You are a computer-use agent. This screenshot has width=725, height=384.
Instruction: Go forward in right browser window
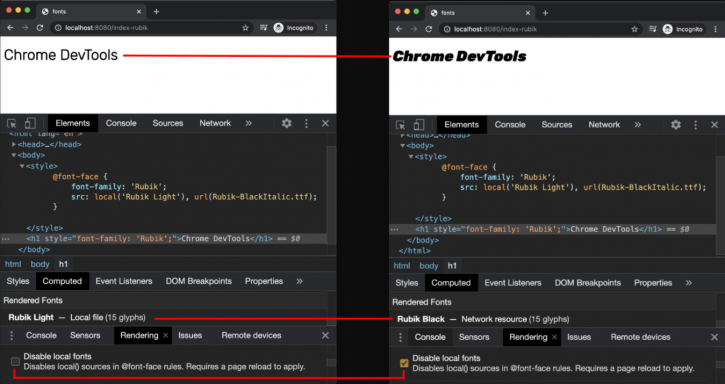414,29
